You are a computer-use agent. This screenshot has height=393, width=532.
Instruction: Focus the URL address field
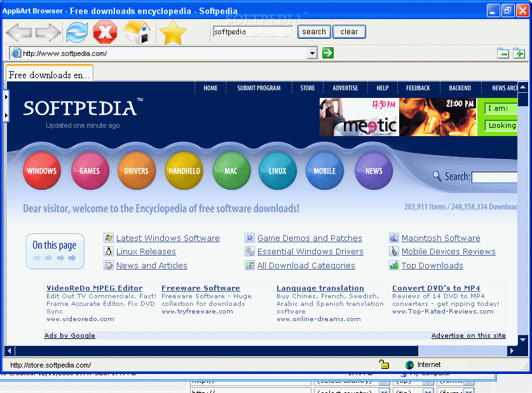[x=164, y=53]
